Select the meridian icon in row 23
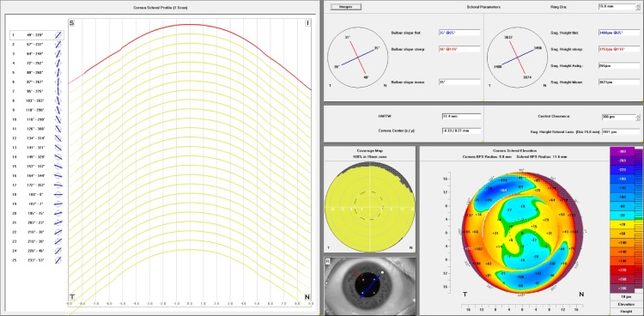 pos(58,241)
